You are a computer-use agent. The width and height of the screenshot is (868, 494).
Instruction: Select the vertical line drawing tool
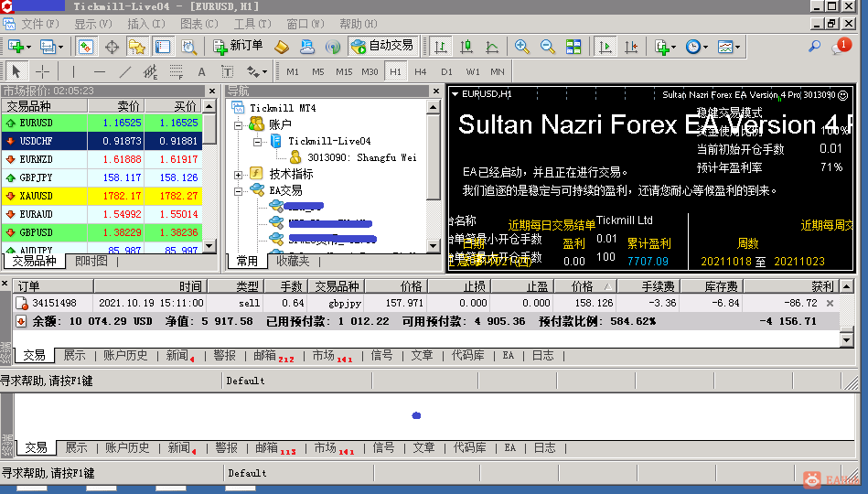pos(73,71)
